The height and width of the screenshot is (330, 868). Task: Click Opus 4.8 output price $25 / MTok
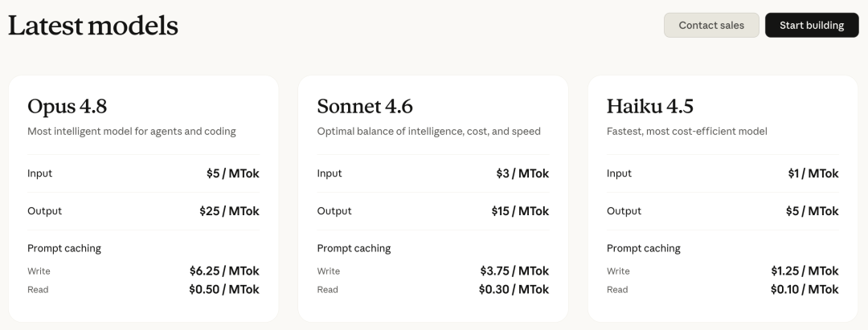[229, 211]
